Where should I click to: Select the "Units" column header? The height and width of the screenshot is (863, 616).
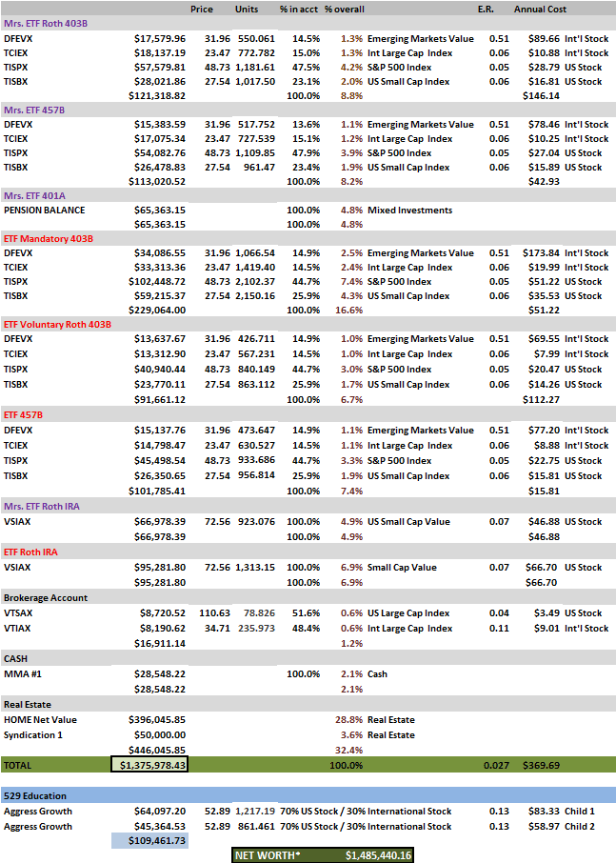(247, 9)
